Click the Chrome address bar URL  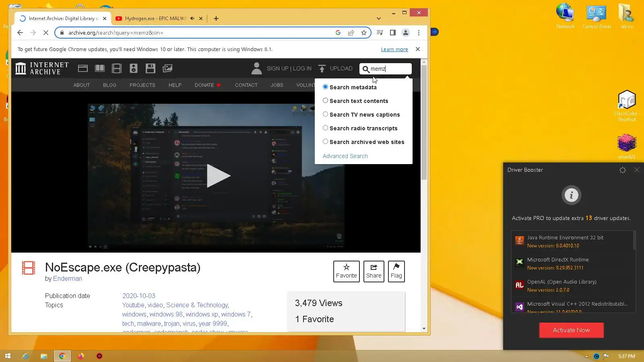[x=116, y=33]
